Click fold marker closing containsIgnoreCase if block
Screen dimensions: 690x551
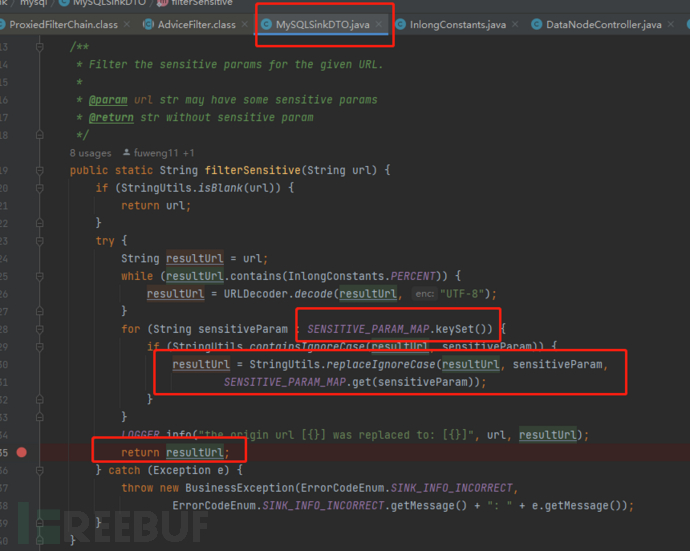coord(40,400)
